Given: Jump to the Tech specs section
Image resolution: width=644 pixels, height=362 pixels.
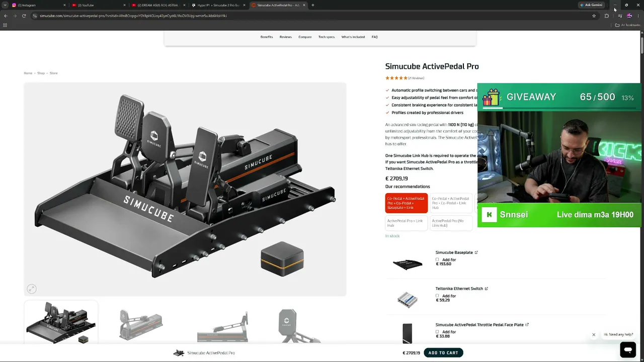Looking at the screenshot, I should 327,37.
